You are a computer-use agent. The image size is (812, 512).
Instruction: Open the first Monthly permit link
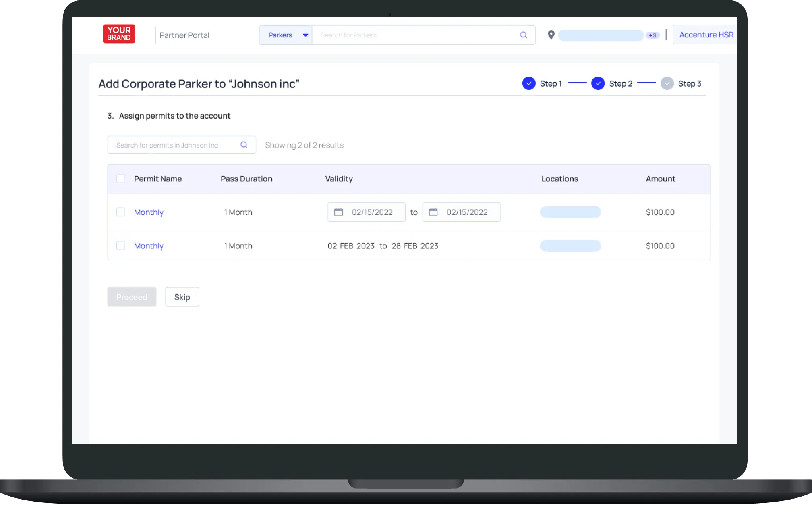[x=149, y=212]
